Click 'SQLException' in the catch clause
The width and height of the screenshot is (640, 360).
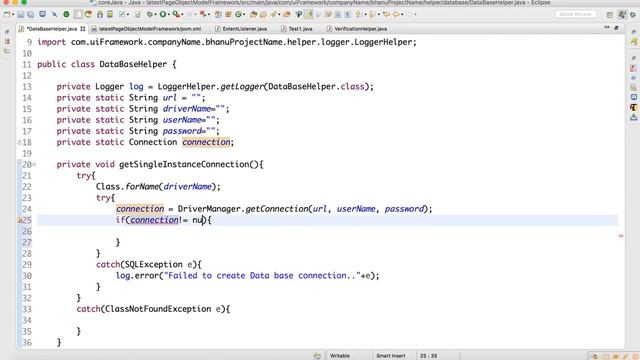click(x=153, y=264)
